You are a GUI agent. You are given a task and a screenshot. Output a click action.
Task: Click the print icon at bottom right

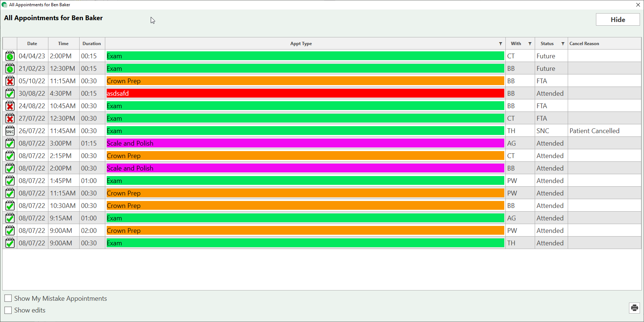click(x=634, y=308)
